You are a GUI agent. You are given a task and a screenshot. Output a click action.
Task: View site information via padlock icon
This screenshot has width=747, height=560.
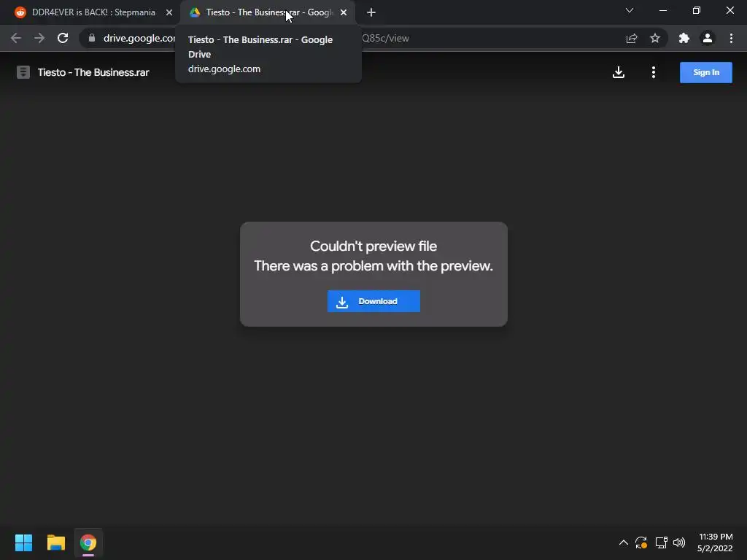click(x=92, y=38)
